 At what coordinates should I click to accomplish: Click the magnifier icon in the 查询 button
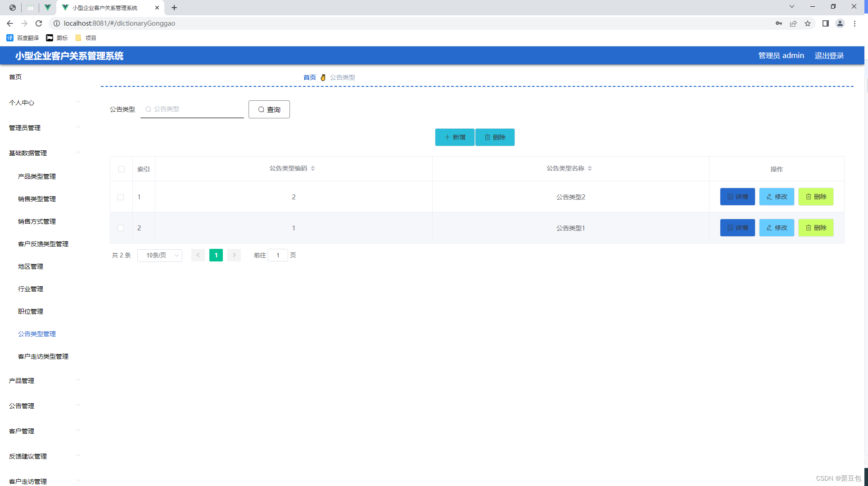point(262,109)
